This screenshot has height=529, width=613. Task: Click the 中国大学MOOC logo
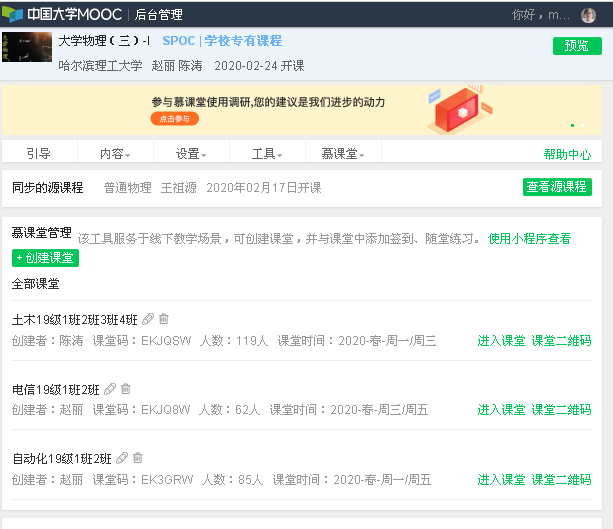(61, 15)
